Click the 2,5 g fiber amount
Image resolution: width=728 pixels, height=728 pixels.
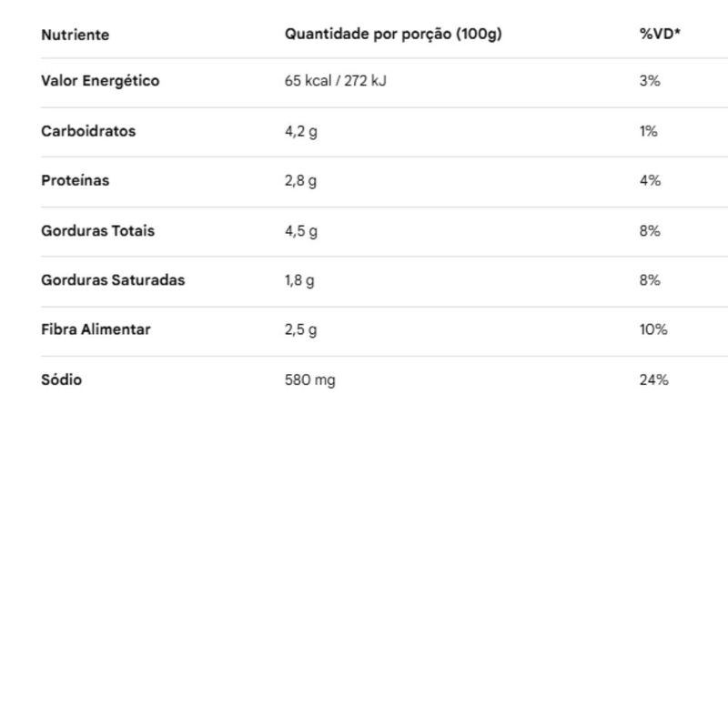click(x=301, y=329)
